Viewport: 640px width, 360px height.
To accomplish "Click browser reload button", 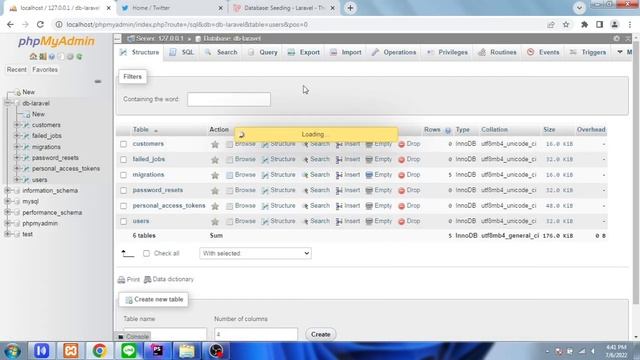I will click(x=40, y=24).
